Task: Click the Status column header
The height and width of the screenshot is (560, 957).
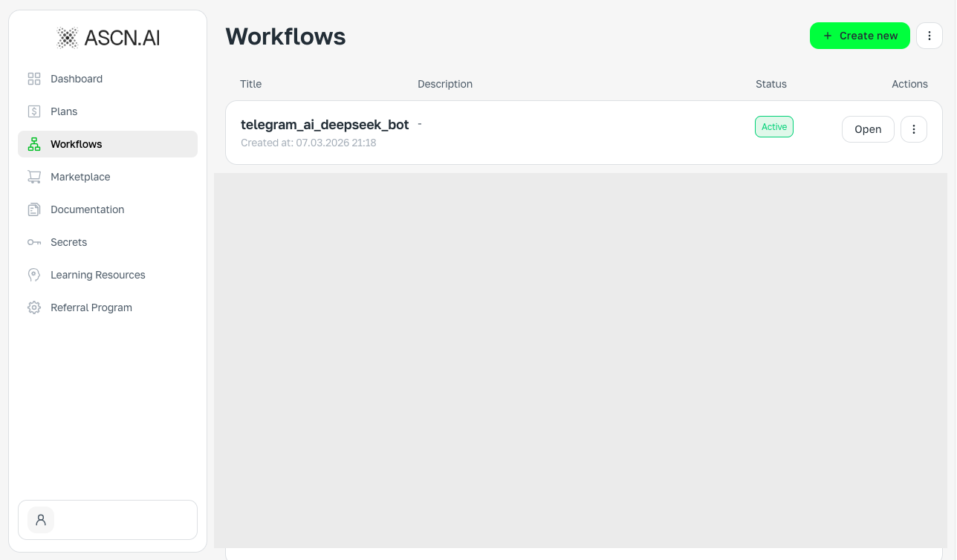Action: coord(771,84)
